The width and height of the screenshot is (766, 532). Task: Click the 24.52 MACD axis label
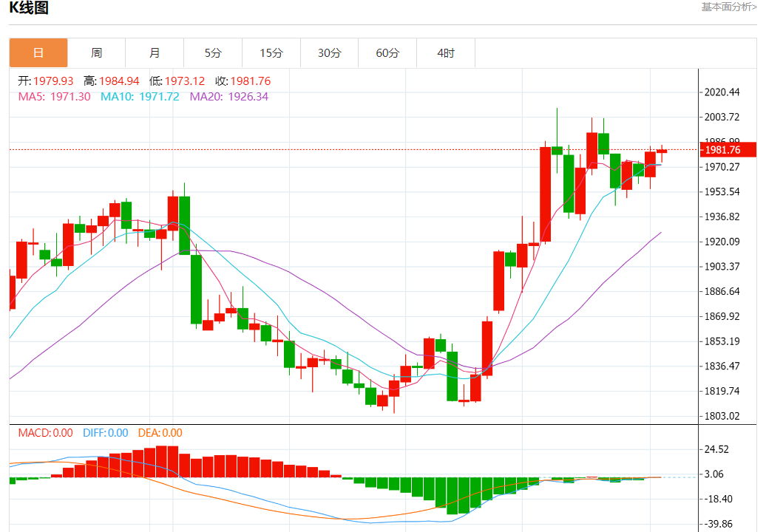click(x=716, y=449)
